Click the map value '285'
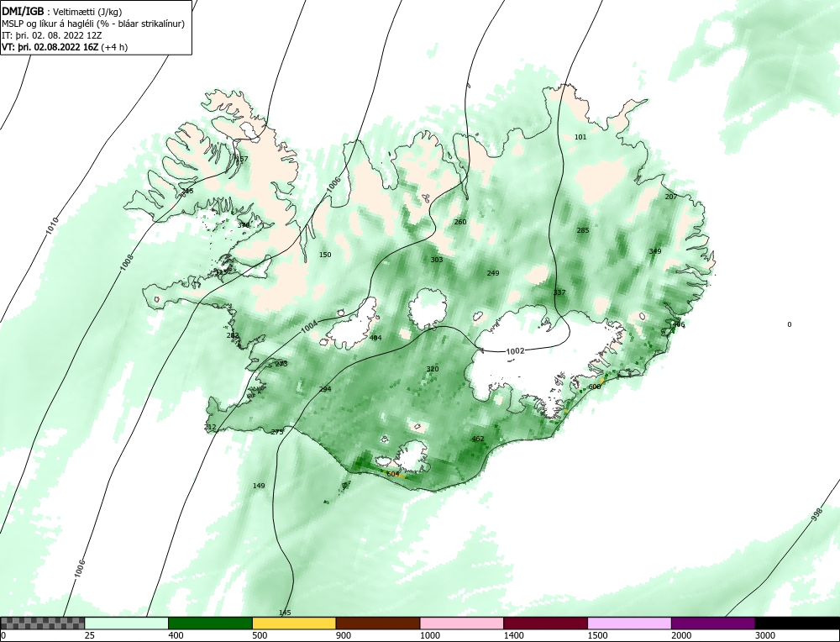The image size is (840, 642). click(582, 230)
